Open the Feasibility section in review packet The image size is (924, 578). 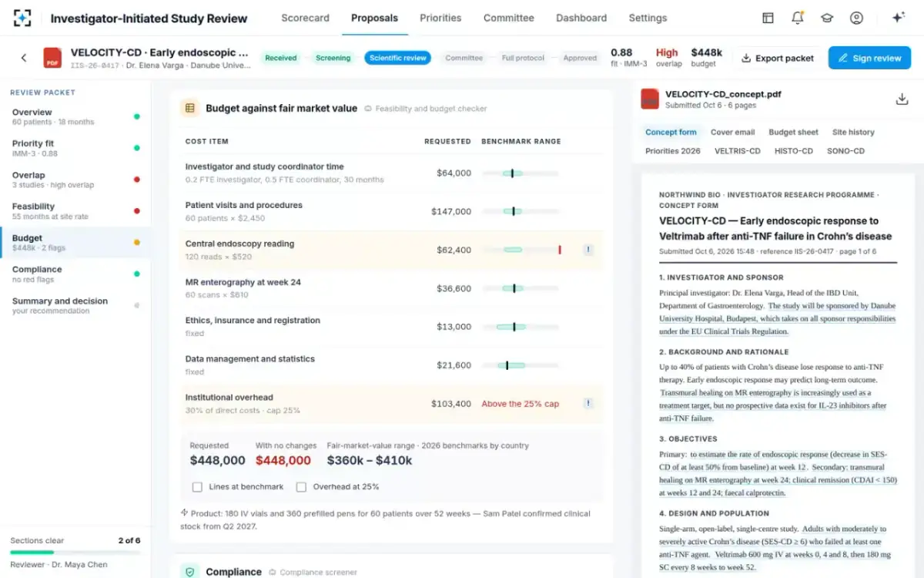tap(75, 211)
